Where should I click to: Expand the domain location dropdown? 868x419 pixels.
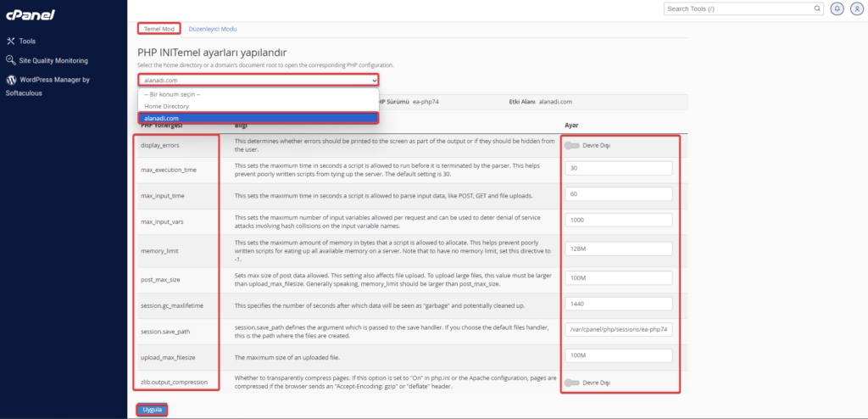pos(259,80)
